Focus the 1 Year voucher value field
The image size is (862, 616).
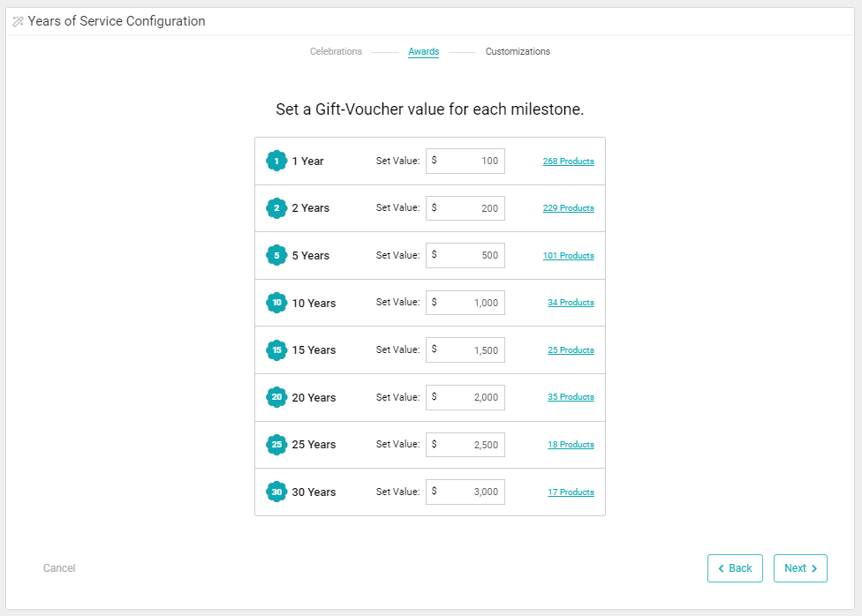pos(465,161)
